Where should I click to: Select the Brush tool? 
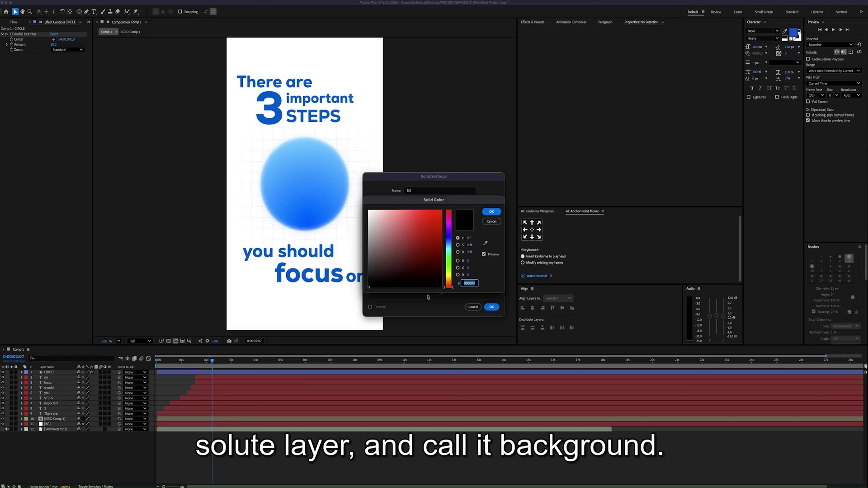(x=103, y=12)
